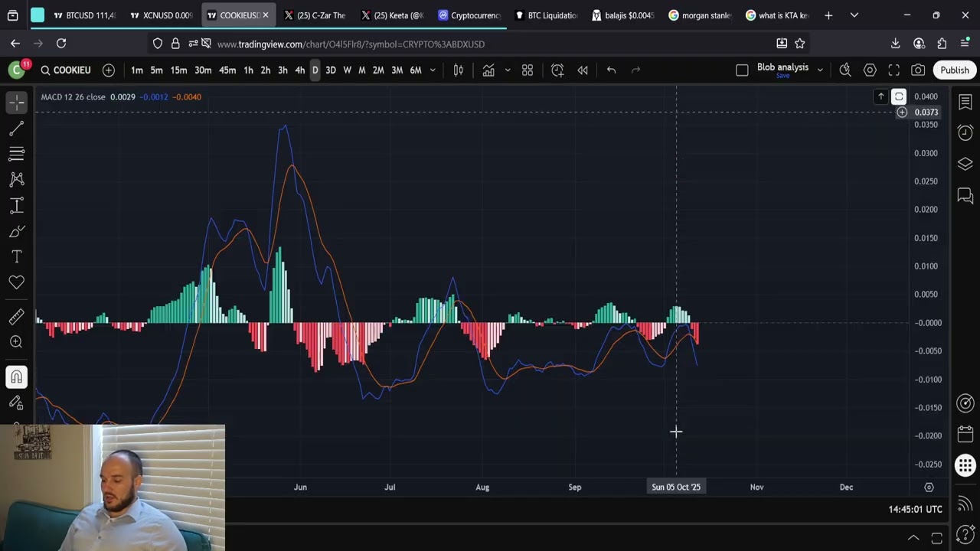Publish the chart idea
This screenshot has height=551, width=980.
tap(955, 70)
